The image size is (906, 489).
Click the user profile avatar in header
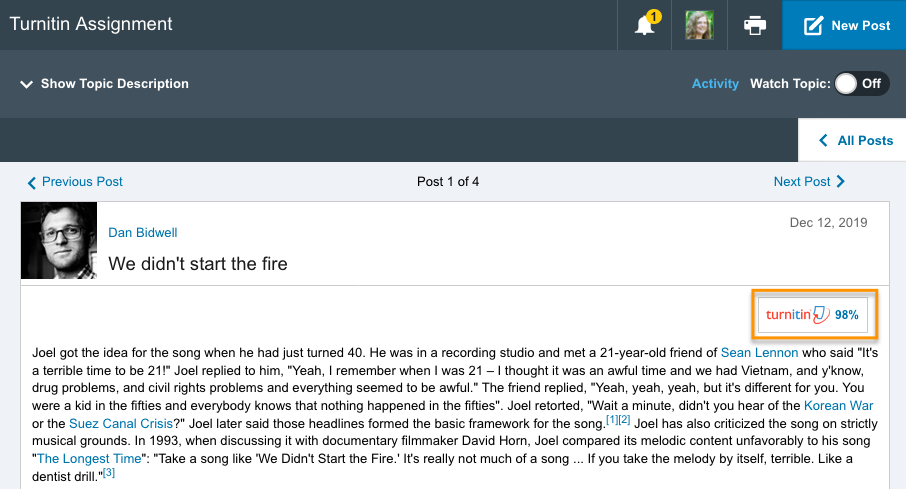coord(699,25)
